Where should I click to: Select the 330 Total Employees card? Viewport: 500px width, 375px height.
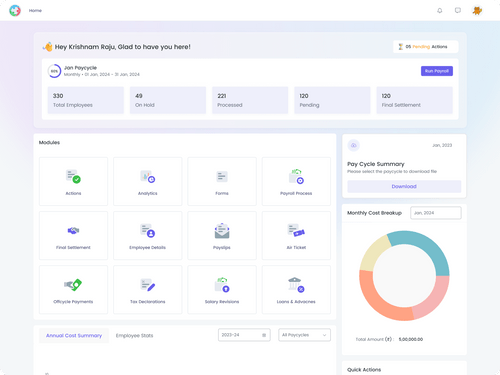pos(86,100)
